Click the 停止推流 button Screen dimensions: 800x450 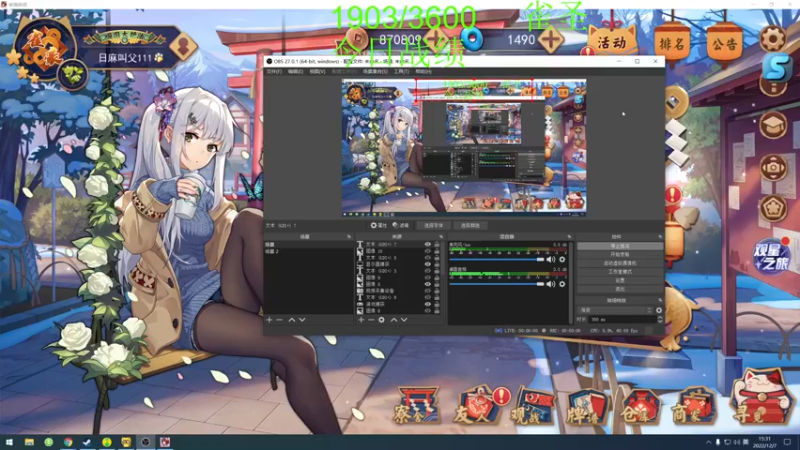619,246
